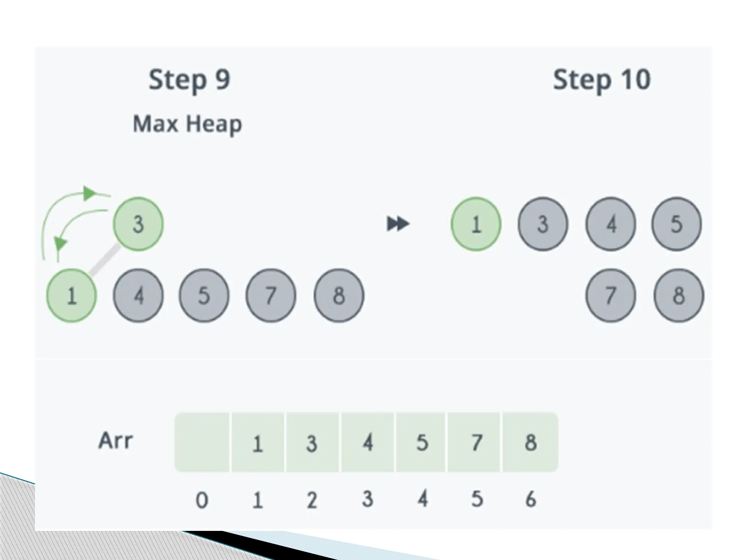Select array cell containing value 1
This screenshot has width=747, height=560.
click(x=258, y=442)
